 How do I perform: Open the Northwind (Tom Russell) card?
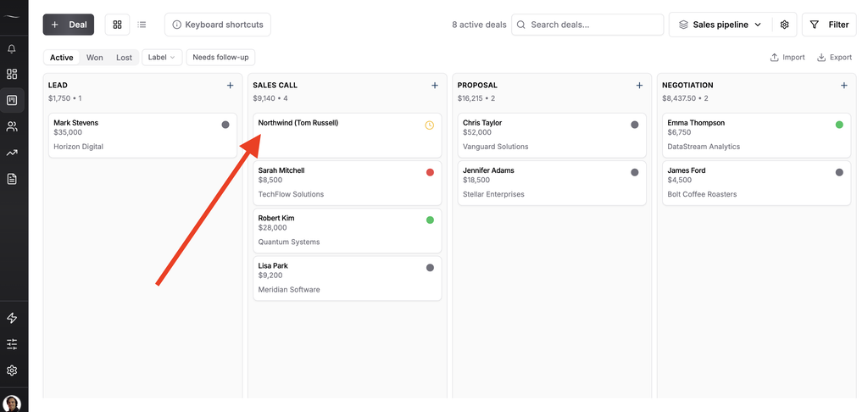click(347, 136)
